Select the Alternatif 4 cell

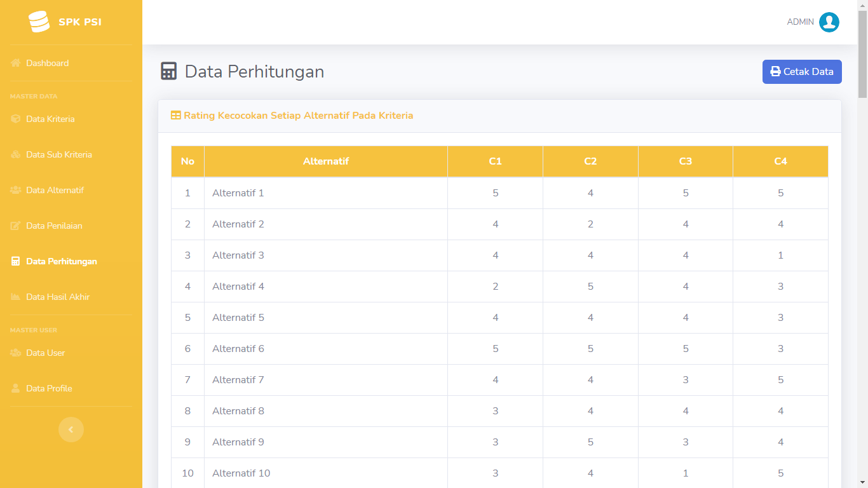pyautogui.click(x=326, y=287)
